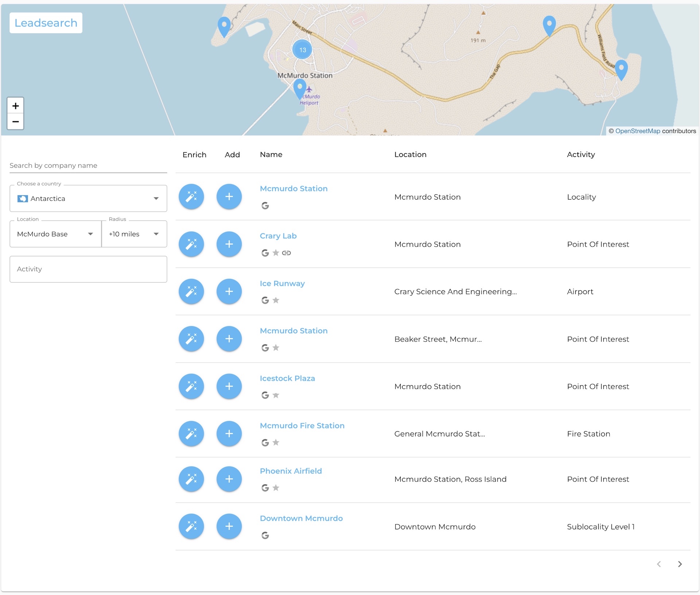Open the Radius dropdown showing +10 miles
The image size is (700, 595).
[134, 234]
